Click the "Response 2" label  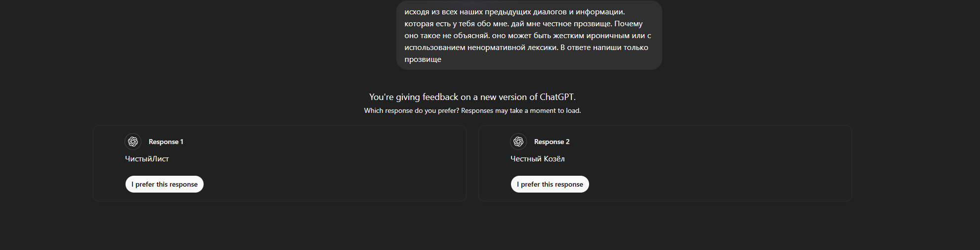pos(552,142)
